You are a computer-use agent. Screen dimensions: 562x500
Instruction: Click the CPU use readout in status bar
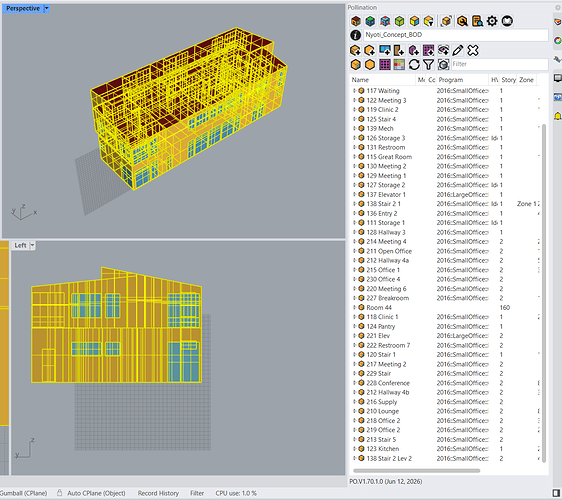tap(236, 493)
